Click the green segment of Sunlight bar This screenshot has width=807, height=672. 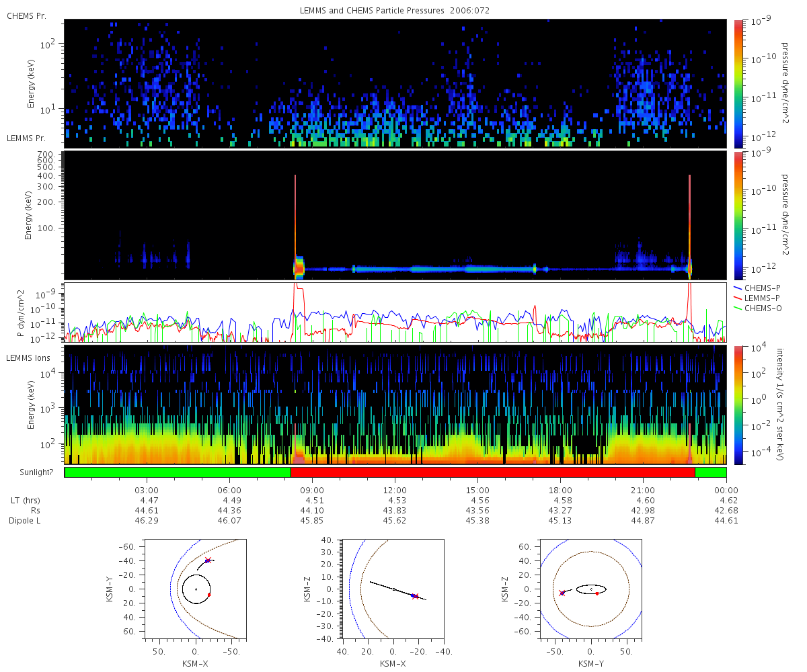(178, 472)
